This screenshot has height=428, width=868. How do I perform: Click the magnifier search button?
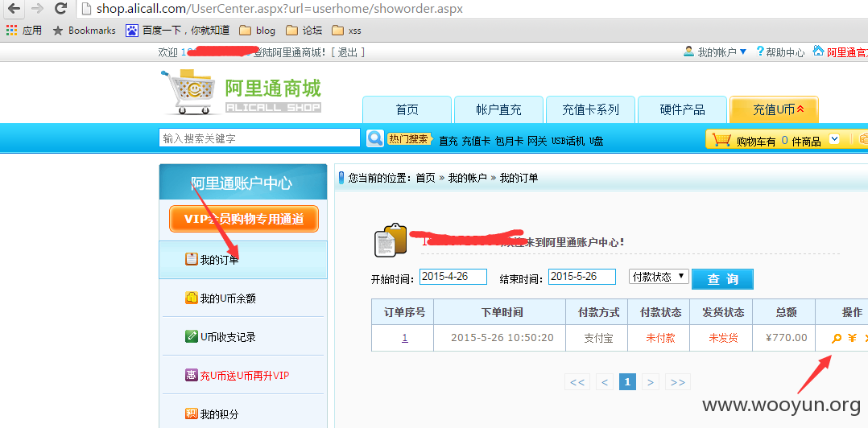click(374, 138)
